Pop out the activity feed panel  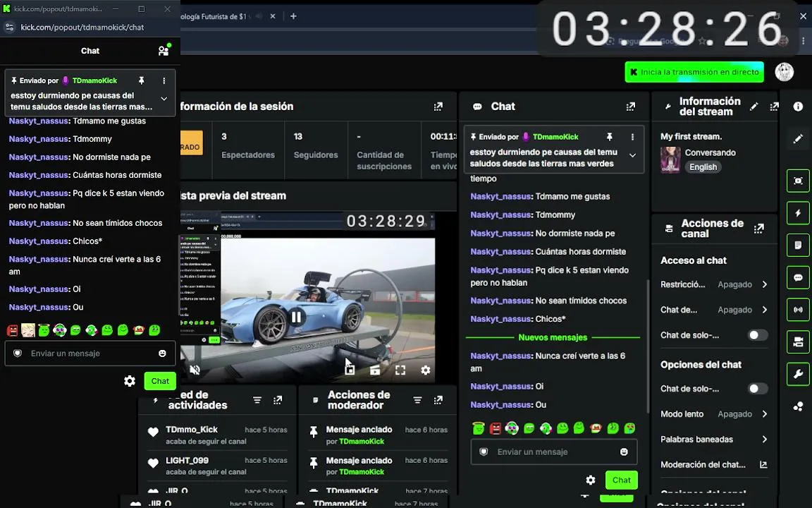[x=278, y=399]
